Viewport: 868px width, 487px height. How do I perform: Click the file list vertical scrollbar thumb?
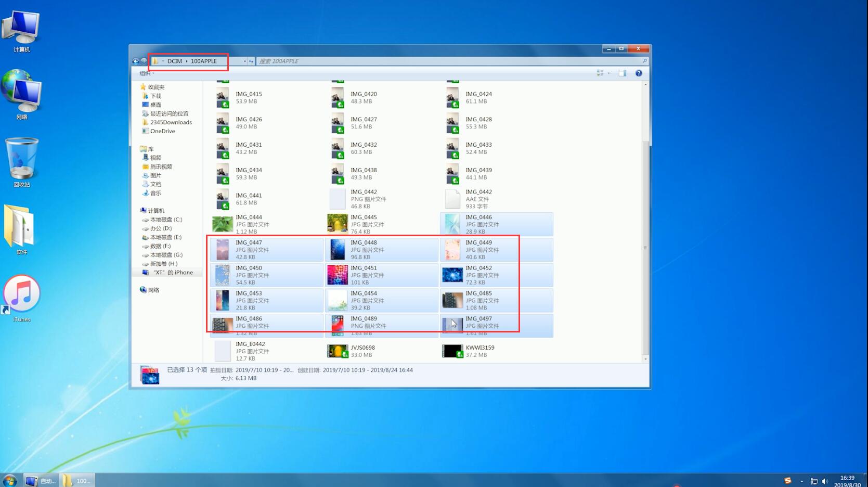(x=645, y=247)
